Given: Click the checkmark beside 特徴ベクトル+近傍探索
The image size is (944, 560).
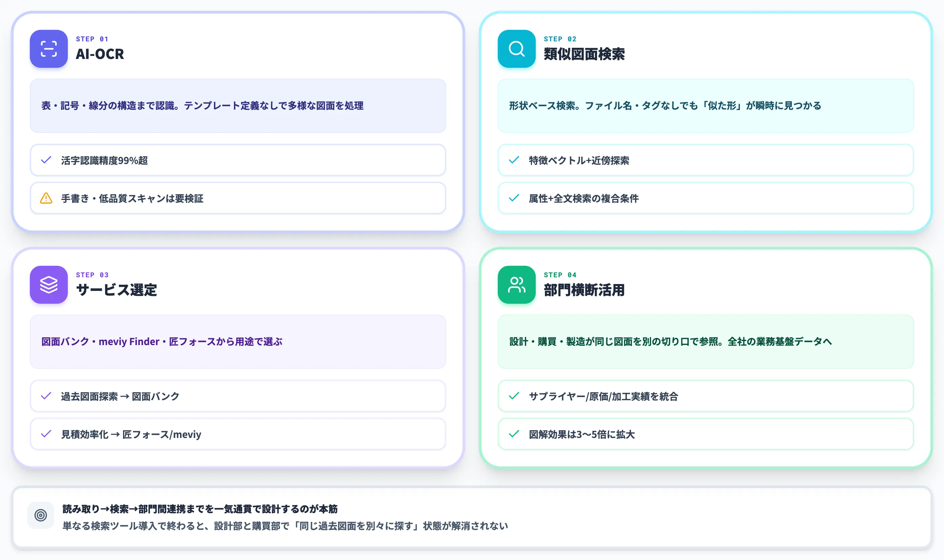Looking at the screenshot, I should point(514,160).
